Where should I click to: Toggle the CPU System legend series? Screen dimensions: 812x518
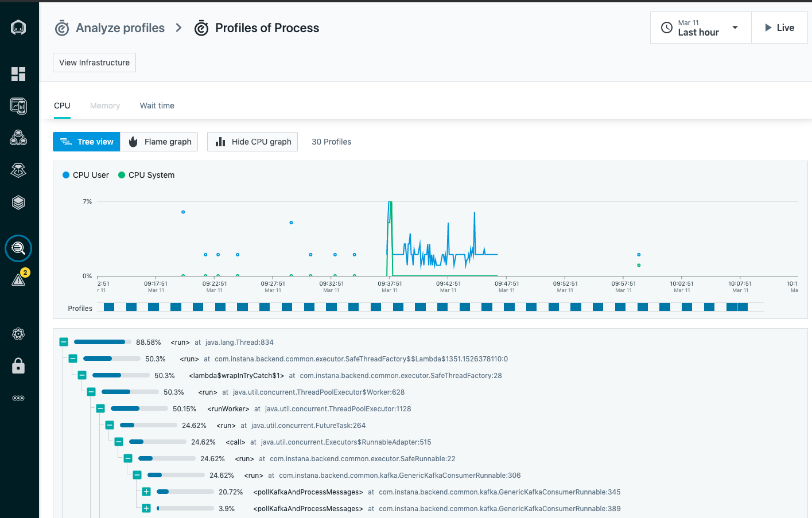pos(146,175)
